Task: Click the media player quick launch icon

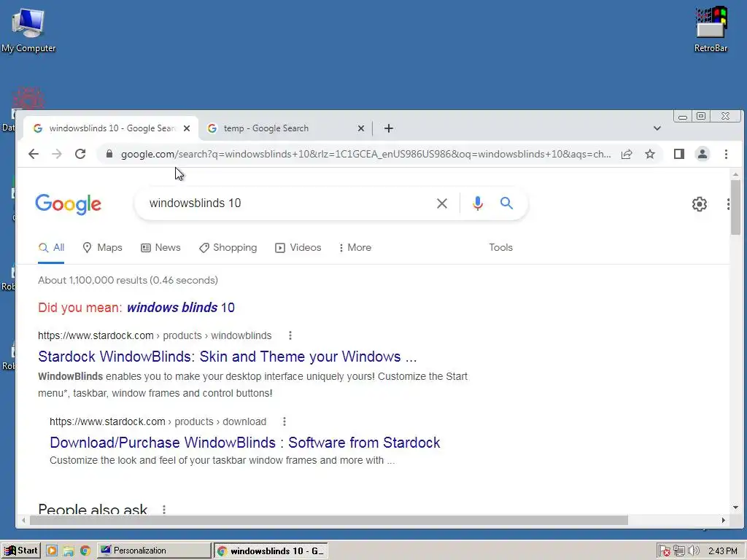Action: pyautogui.click(x=52, y=551)
